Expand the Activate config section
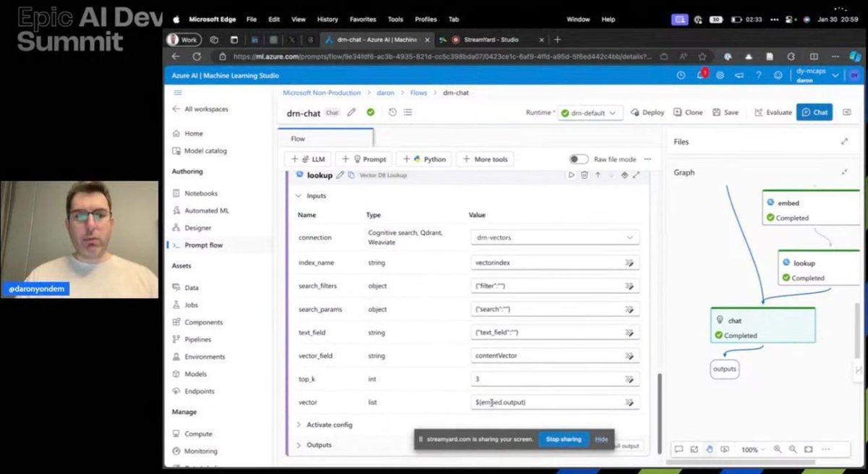This screenshot has width=868, height=474. coord(325,425)
